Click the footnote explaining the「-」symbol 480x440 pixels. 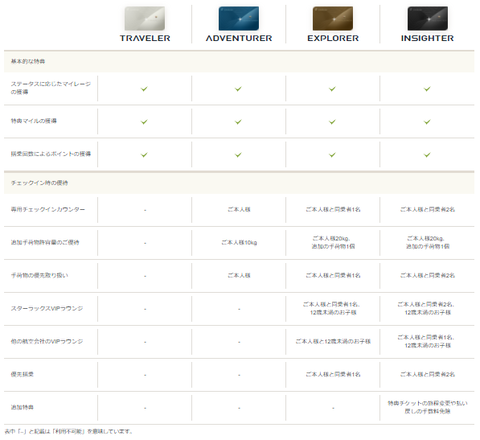point(68,431)
